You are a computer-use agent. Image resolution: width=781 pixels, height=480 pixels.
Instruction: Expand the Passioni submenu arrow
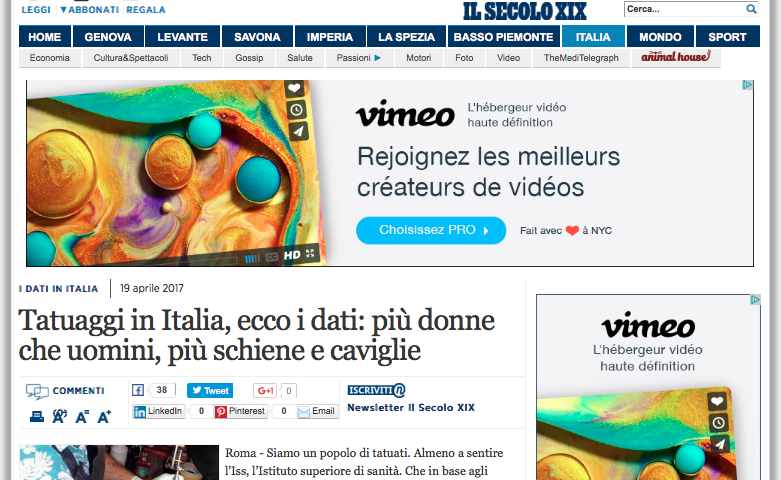point(378,58)
